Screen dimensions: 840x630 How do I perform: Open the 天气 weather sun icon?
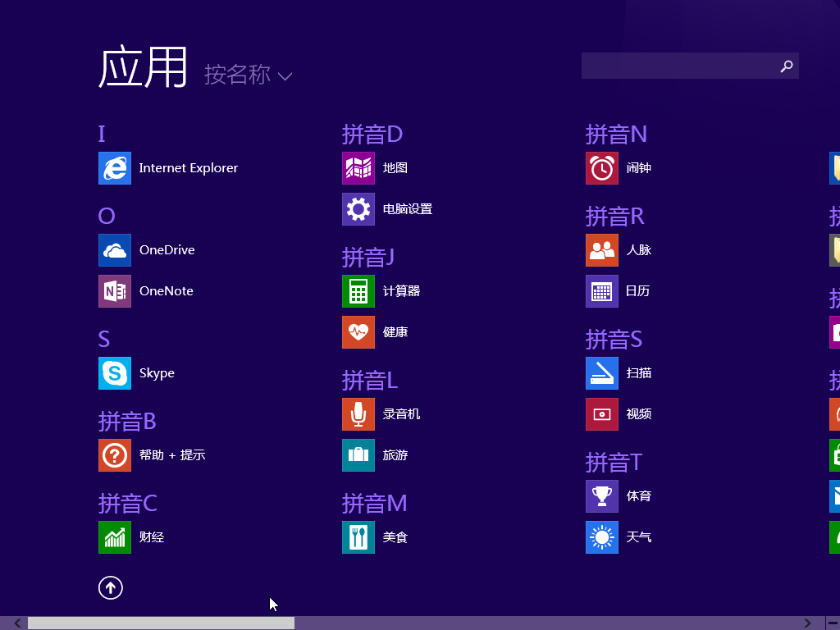[602, 537]
